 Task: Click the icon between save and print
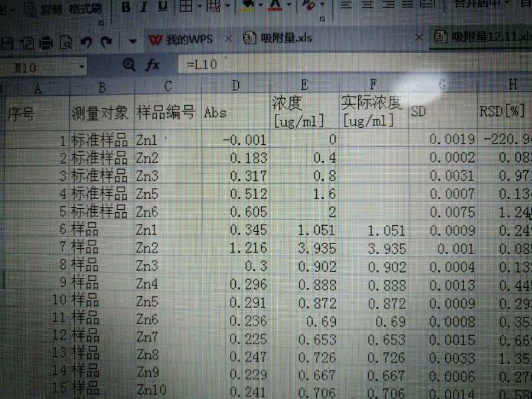[x=27, y=43]
